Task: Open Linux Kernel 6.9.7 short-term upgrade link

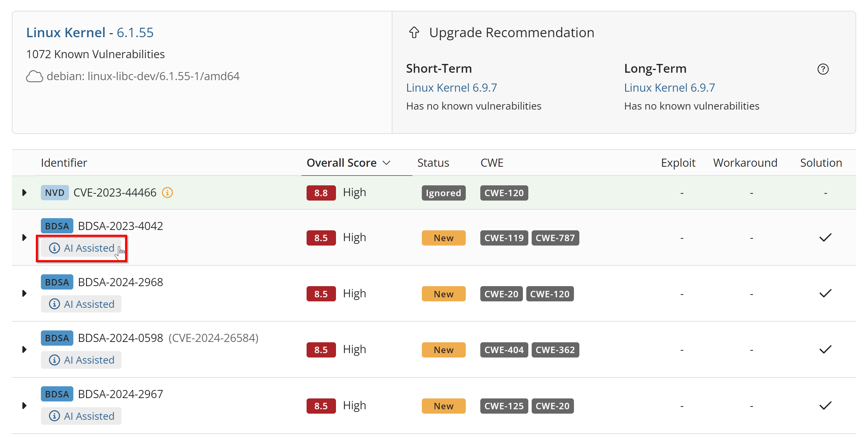Action: point(452,87)
